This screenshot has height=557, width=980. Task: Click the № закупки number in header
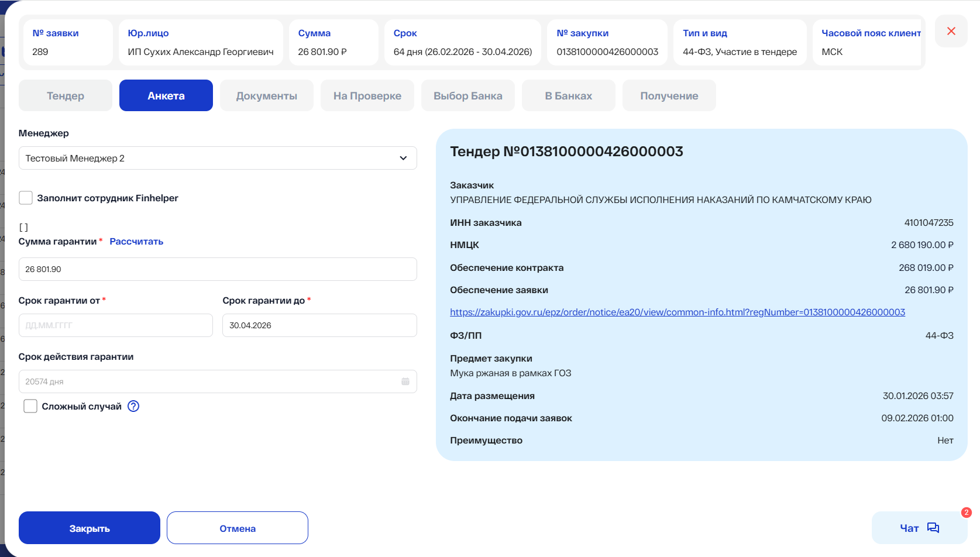tap(607, 51)
